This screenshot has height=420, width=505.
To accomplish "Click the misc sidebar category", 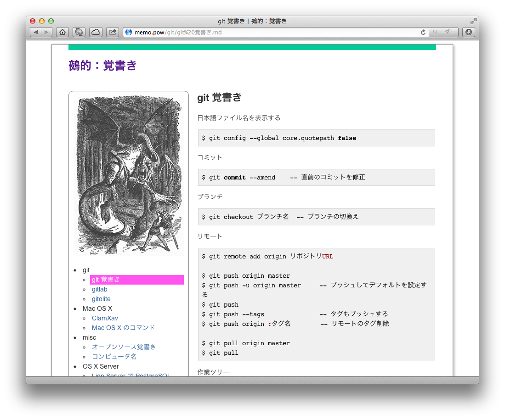I will 89,337.
